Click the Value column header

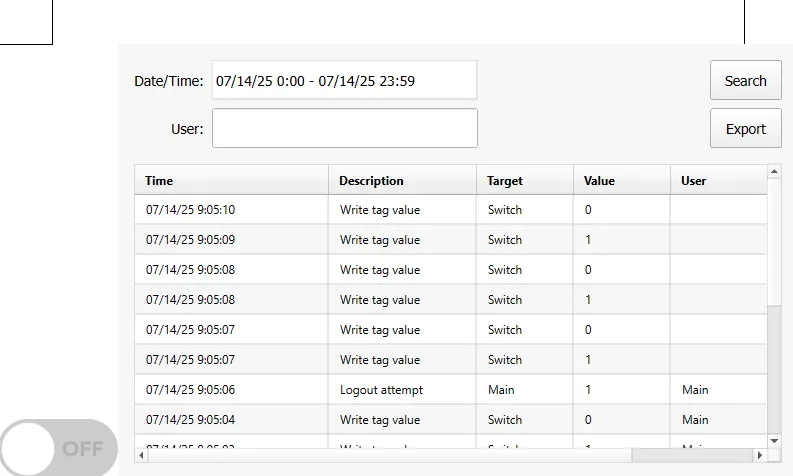[620, 181]
